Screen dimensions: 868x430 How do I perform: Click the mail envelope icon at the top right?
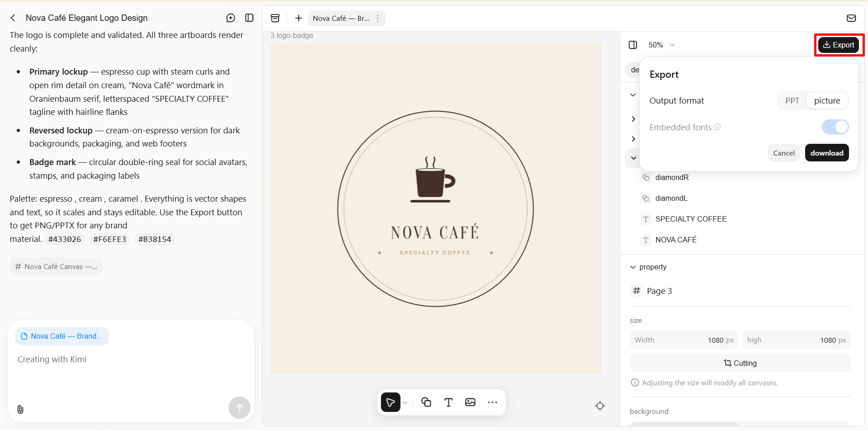pos(851,18)
